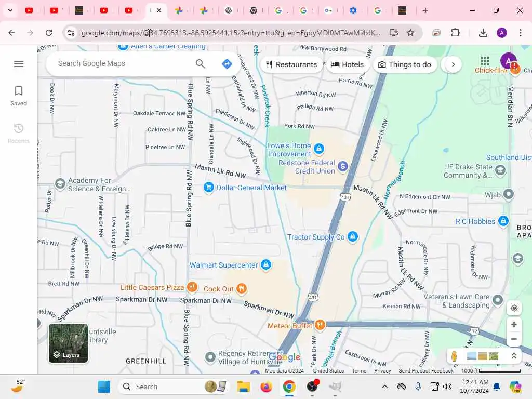Select R C Hobbies pin
This screenshot has height=399, width=532.
503,221
